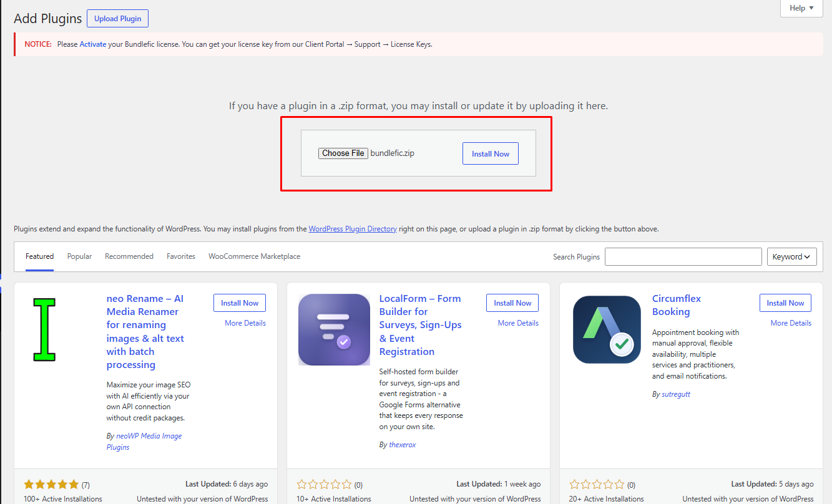Click the LocalForm purple plugin icon

[334, 329]
